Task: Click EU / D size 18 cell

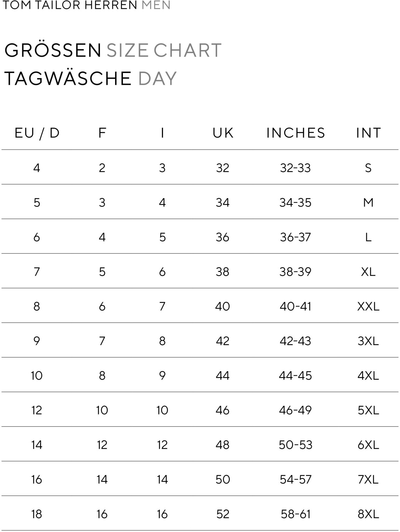Action: coord(36,514)
